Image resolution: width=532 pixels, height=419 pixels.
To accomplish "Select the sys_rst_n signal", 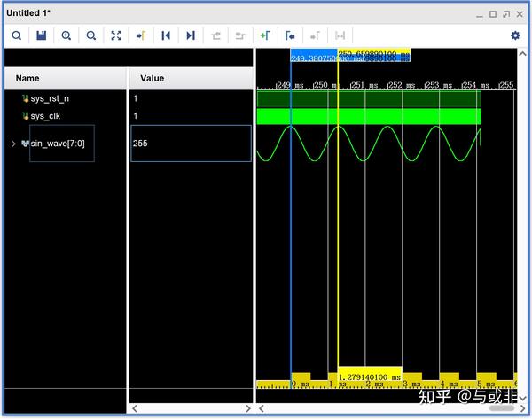I will coord(49,98).
